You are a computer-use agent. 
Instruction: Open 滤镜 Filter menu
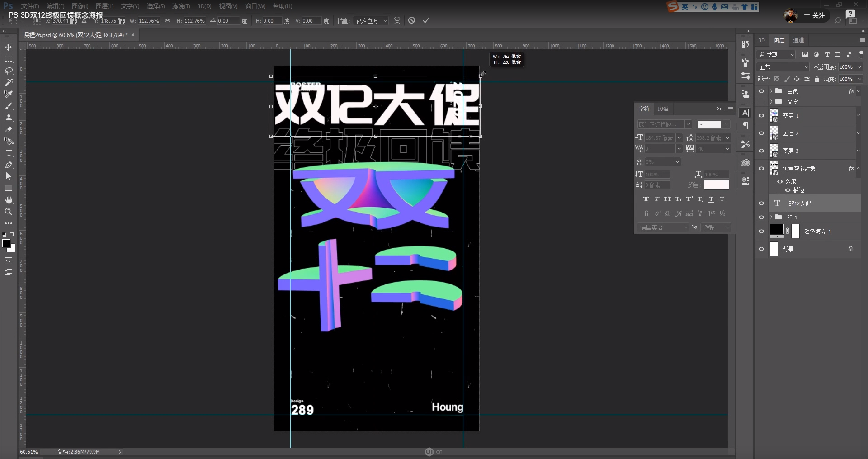[x=181, y=6]
